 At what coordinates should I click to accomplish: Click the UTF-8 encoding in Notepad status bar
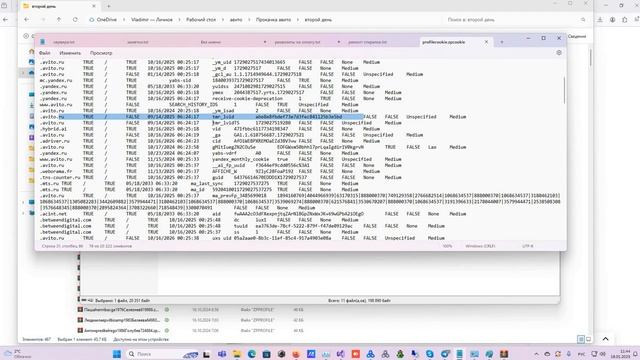coord(528,246)
